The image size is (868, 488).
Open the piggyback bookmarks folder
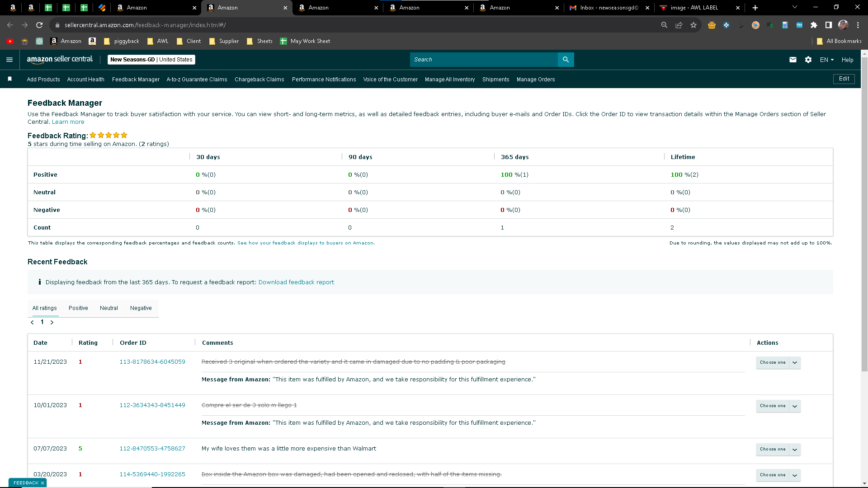pyautogui.click(x=122, y=41)
